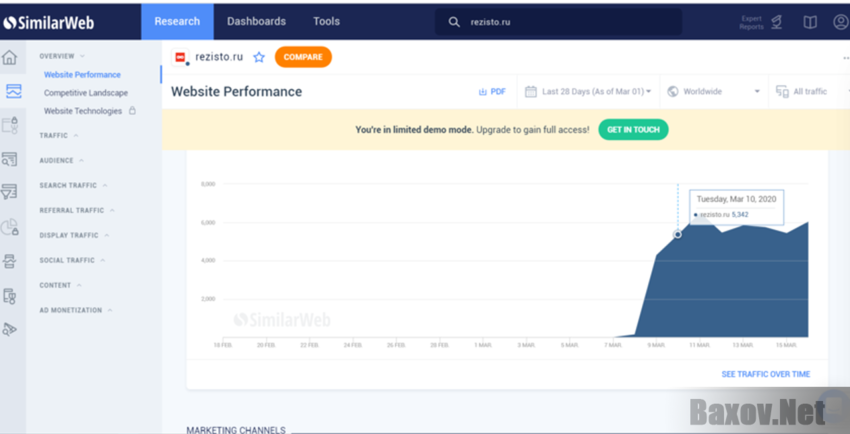Click the locked pie chart sidebar icon
This screenshot has width=850, height=434.
pyautogui.click(x=10, y=227)
